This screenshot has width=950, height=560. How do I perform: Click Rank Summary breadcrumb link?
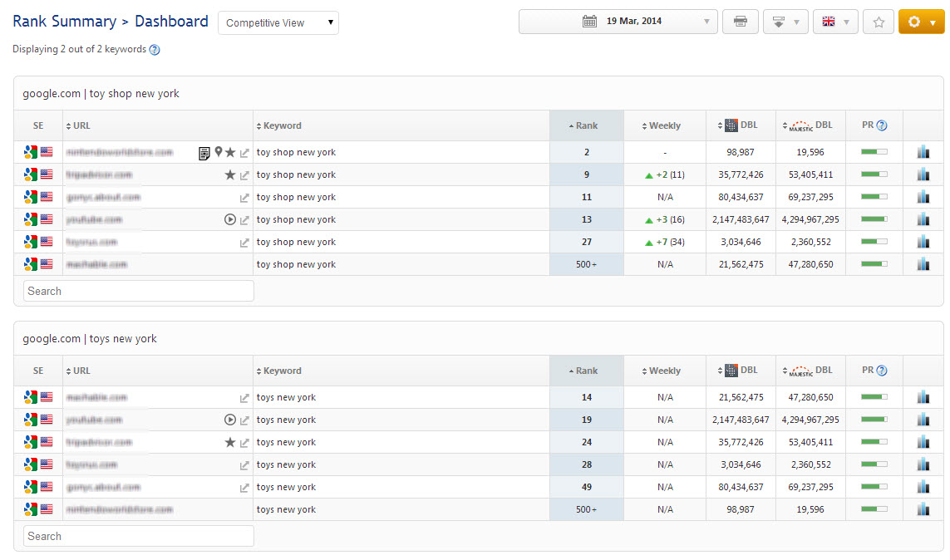coord(64,22)
